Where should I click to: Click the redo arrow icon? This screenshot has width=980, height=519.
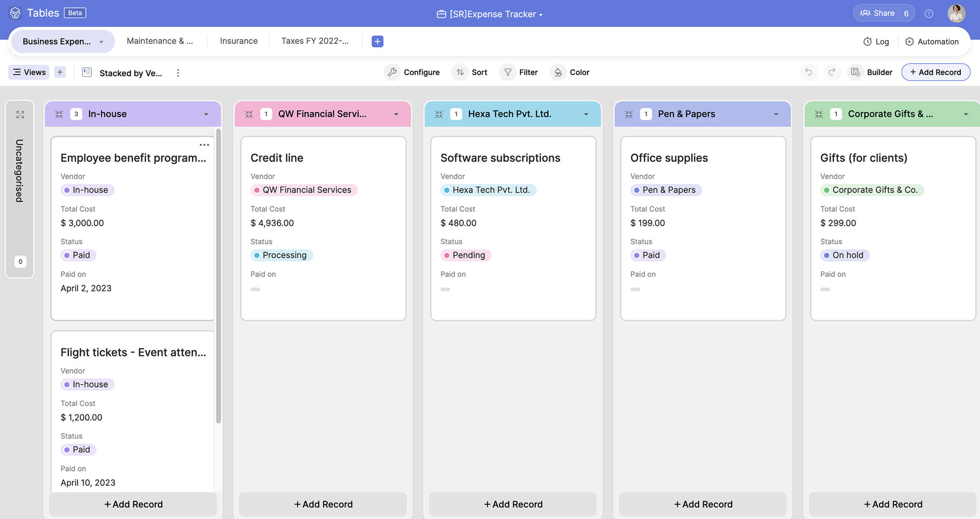pyautogui.click(x=832, y=72)
